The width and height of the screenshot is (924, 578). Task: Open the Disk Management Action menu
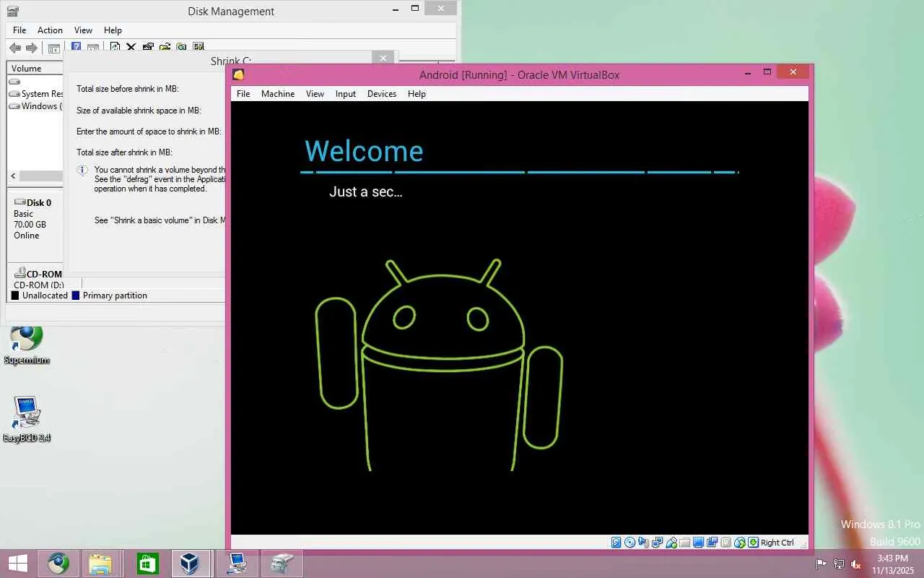50,30
